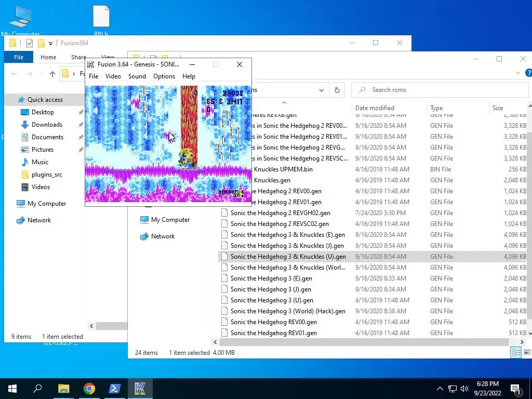Open the Video menu in Fusion
Screen dimensions: 532x399
click(113, 76)
